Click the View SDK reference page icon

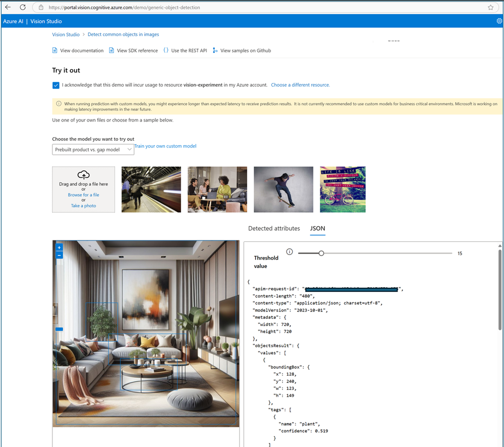(111, 50)
